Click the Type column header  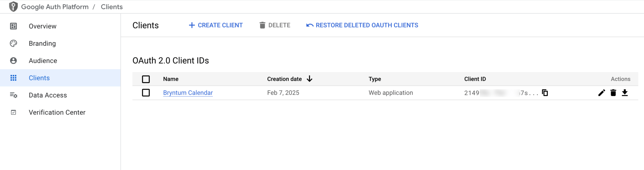click(x=375, y=79)
